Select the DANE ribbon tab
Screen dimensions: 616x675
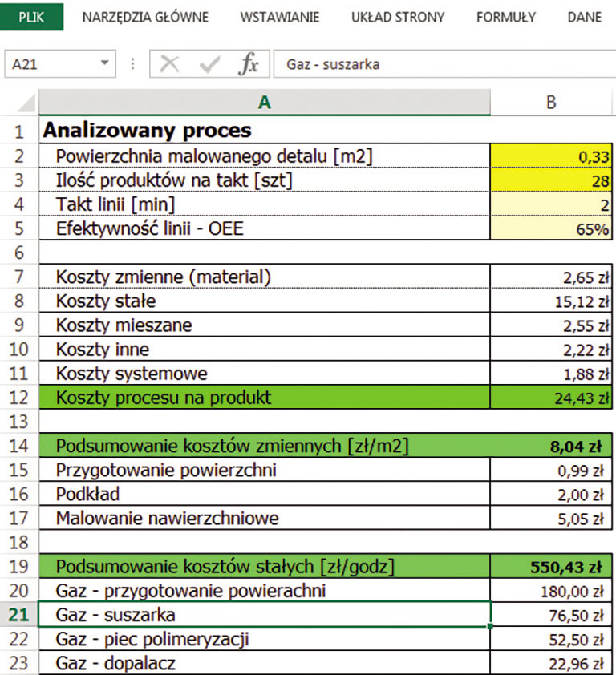[584, 17]
